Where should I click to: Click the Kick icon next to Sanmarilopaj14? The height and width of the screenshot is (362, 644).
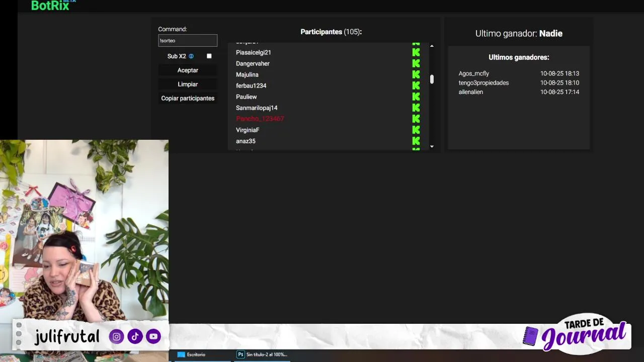416,108
